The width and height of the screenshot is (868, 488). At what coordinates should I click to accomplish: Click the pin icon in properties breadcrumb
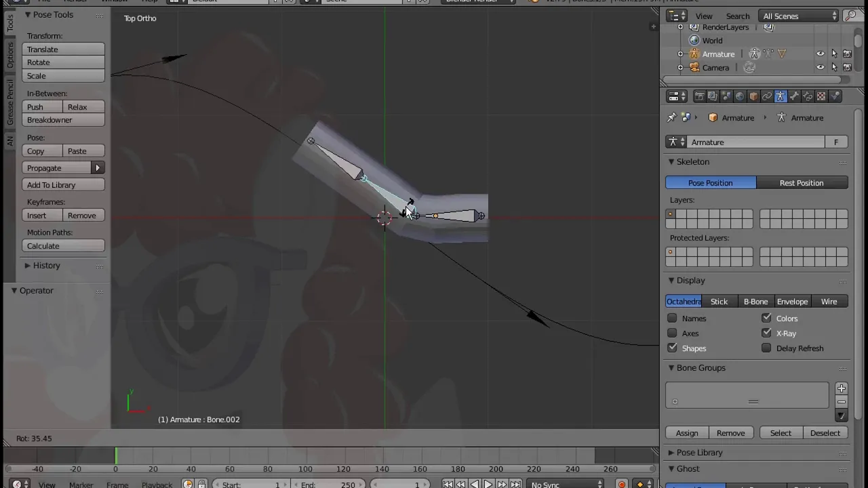pos(672,117)
